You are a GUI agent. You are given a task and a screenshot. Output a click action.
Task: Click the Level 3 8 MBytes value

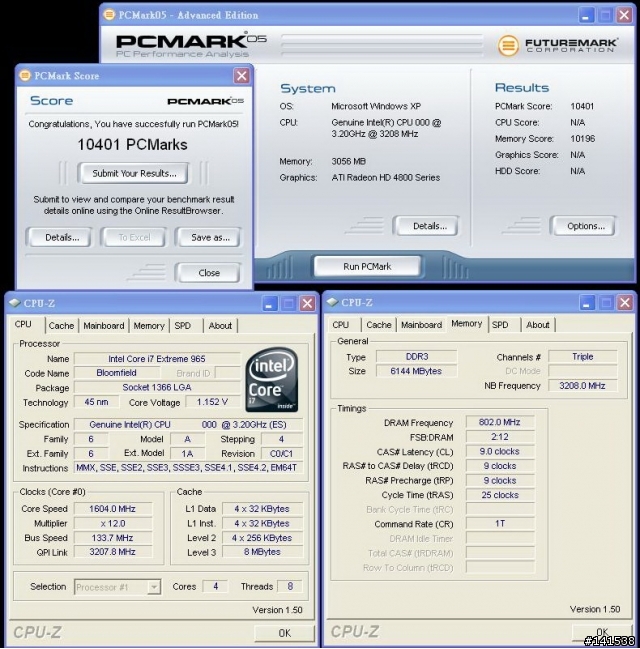tap(262, 552)
